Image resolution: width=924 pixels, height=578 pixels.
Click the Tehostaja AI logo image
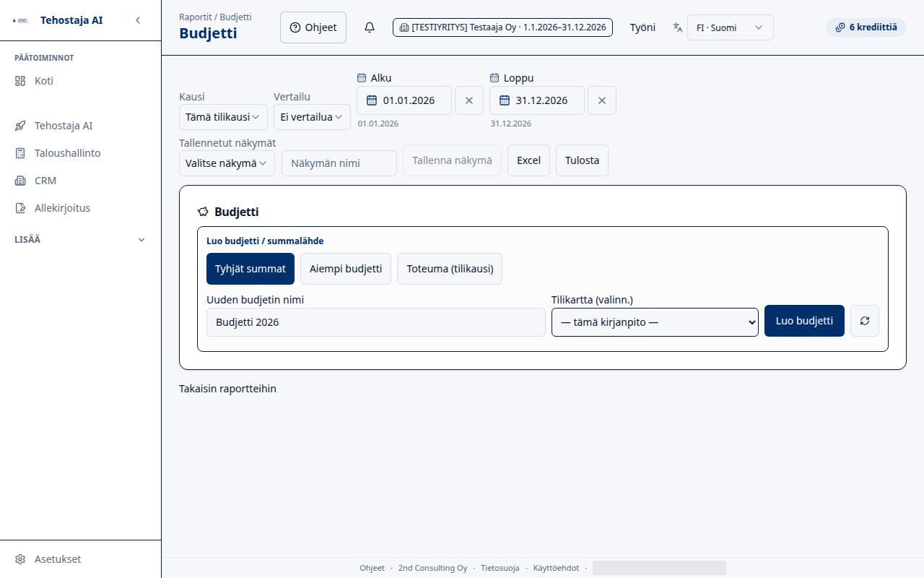21,21
